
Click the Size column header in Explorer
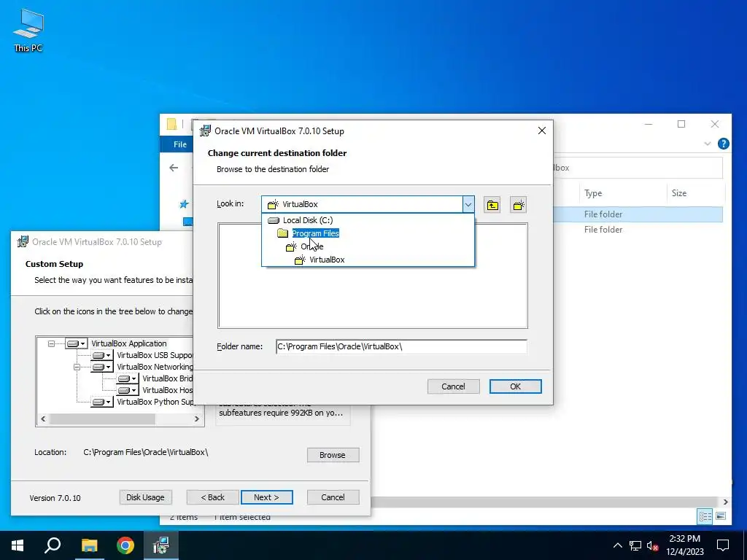pos(679,192)
